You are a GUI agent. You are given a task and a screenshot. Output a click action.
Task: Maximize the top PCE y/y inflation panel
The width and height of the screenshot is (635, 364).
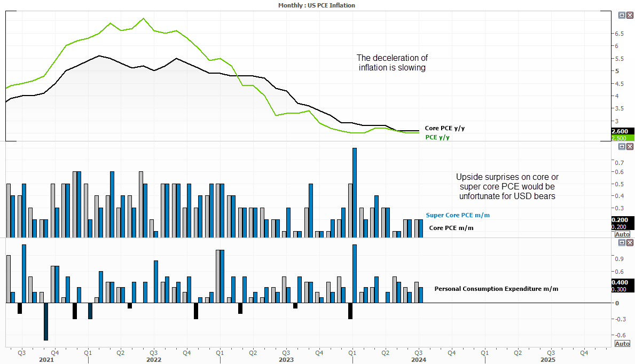[x=622, y=15]
